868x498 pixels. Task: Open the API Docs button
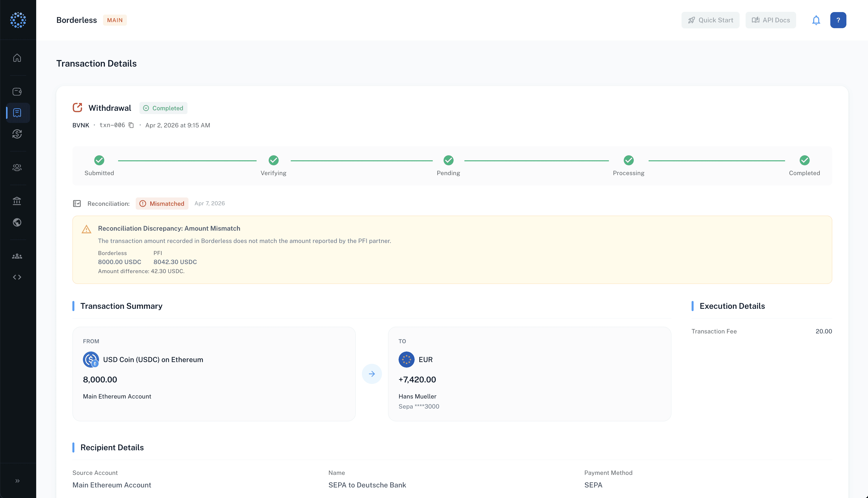coord(770,20)
